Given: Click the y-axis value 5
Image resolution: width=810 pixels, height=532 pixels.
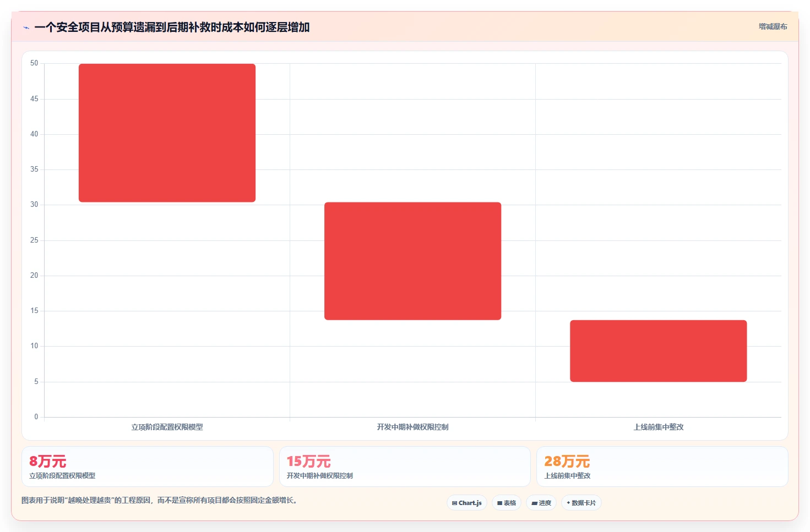Looking at the screenshot, I should coord(36,382).
